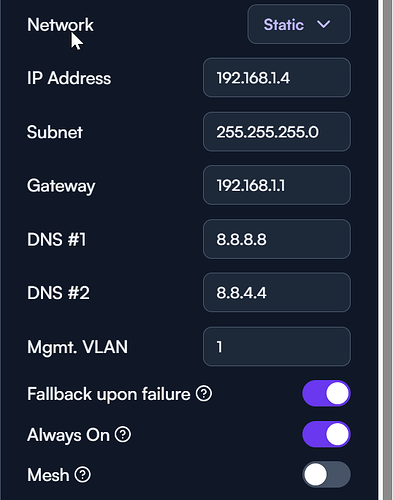The height and width of the screenshot is (500, 393).
Task: Click the DNS #2 field 8.8.4.4
Action: [277, 293]
